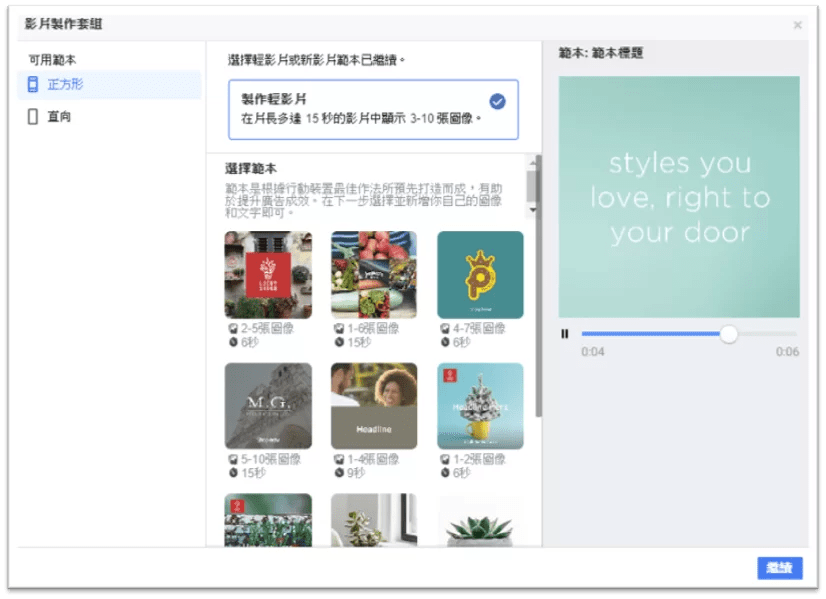Click the clock icon beside 15秒 under collage
The width and height of the screenshot is (826, 599).
click(x=339, y=342)
